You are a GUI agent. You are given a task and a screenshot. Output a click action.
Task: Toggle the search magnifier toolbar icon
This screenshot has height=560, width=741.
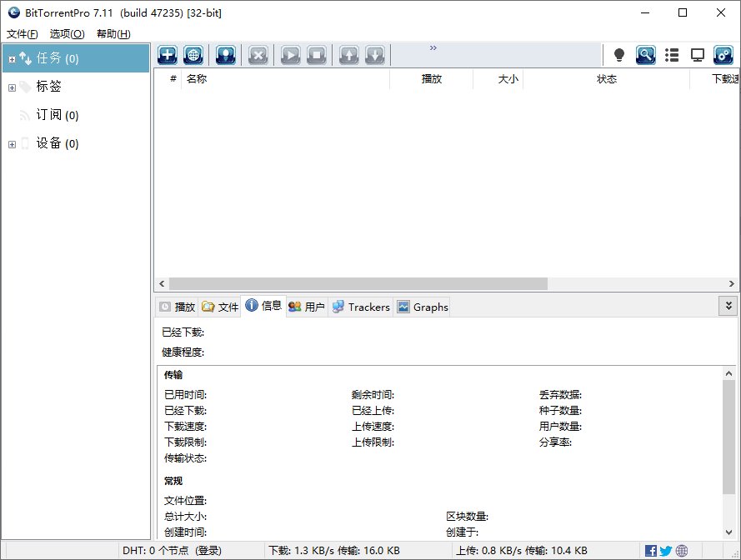(645, 55)
